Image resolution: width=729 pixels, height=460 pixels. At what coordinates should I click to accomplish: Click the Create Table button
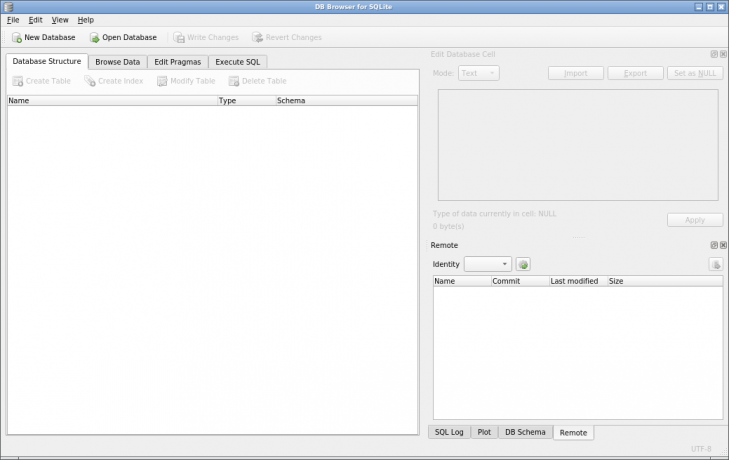[41, 81]
